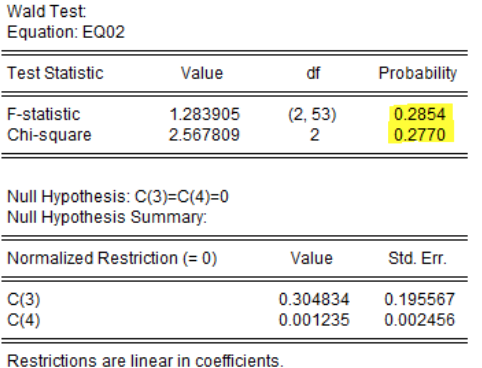Click the Wald Test title text
Screen dimensions: 482x368
(x=47, y=11)
